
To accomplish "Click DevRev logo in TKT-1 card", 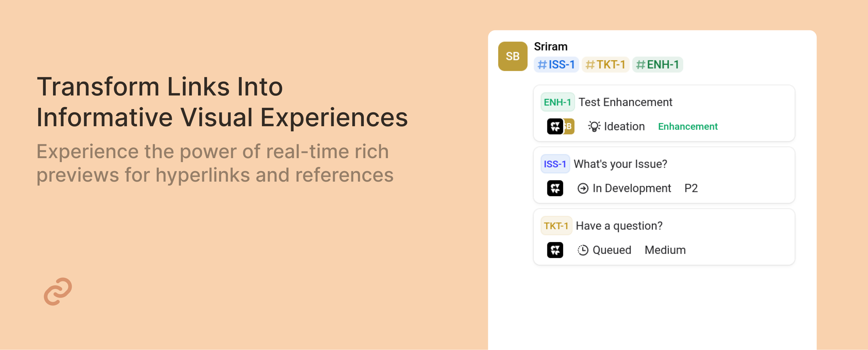I will (x=555, y=250).
